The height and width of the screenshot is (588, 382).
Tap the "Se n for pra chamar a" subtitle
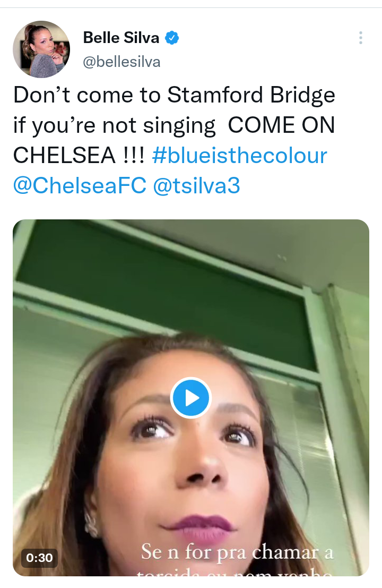click(x=237, y=553)
